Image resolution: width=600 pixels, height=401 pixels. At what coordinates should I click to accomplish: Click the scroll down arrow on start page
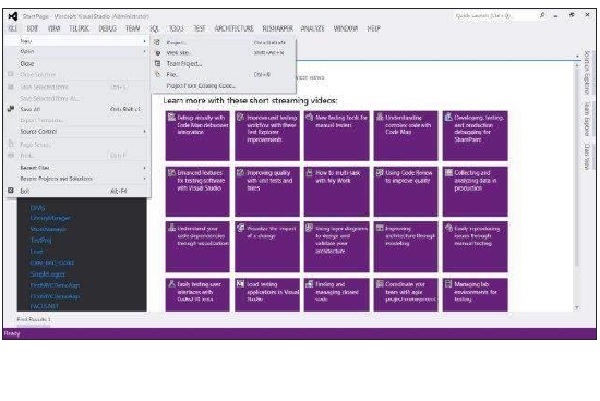pos(577,307)
